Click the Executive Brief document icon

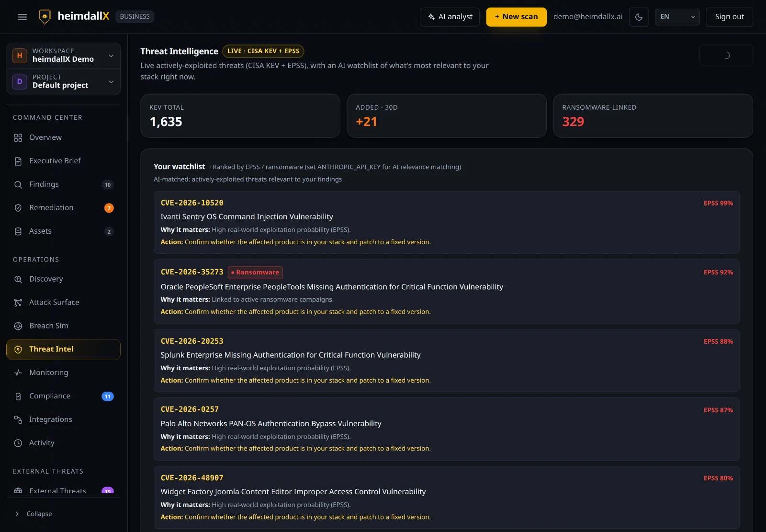pos(18,161)
